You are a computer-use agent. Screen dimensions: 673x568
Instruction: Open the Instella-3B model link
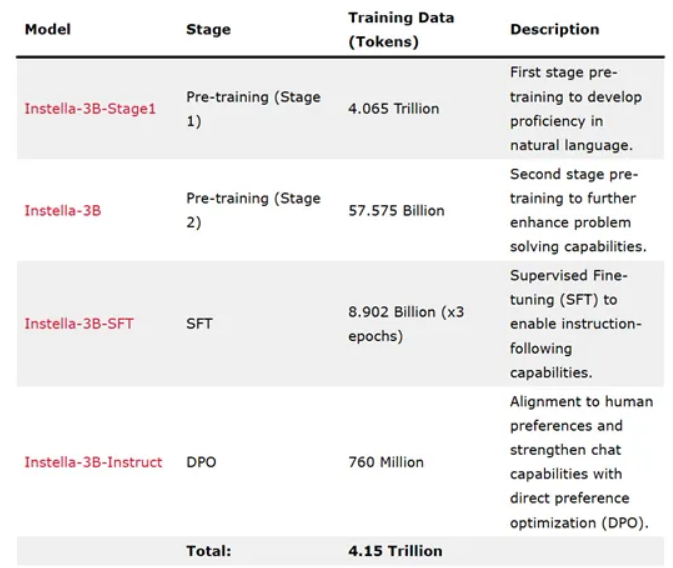pos(63,210)
